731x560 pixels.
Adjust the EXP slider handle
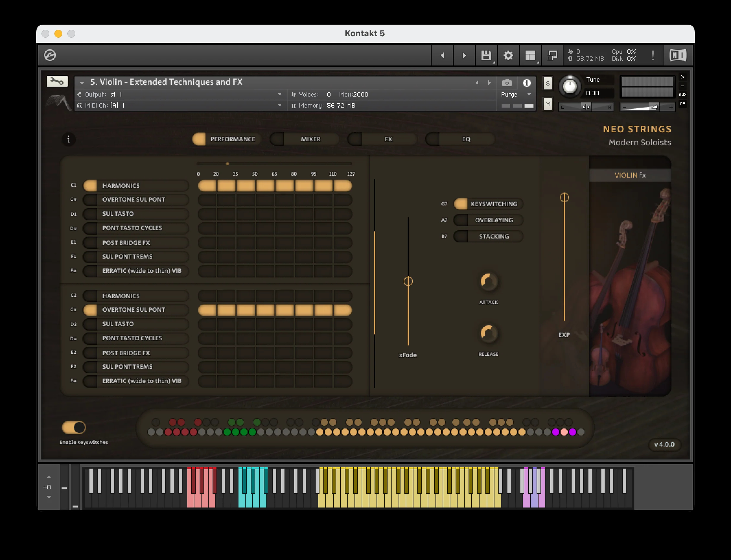(x=564, y=197)
